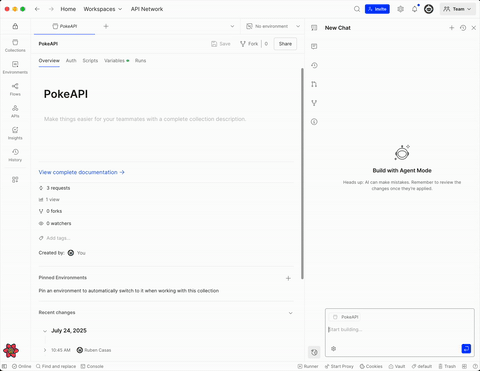Open help icon in status bar

pos(475,366)
